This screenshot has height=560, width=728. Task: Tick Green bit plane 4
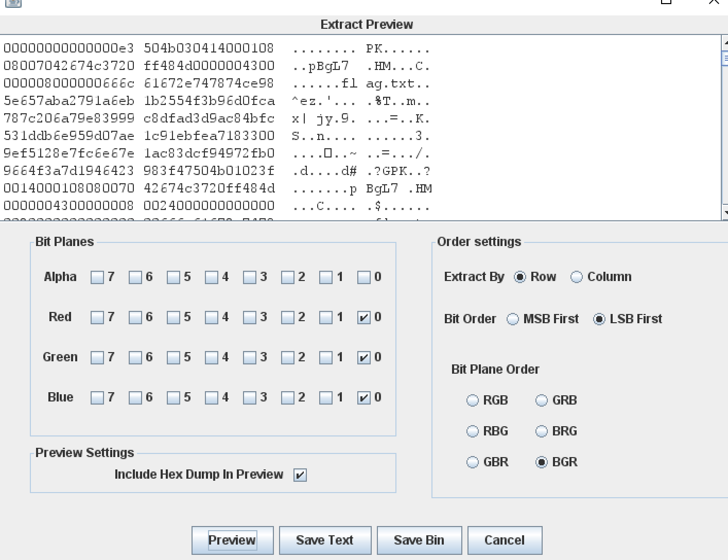(212, 358)
